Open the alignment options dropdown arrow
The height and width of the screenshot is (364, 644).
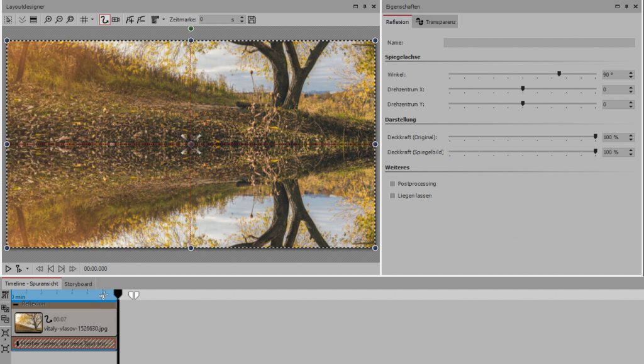(x=164, y=20)
